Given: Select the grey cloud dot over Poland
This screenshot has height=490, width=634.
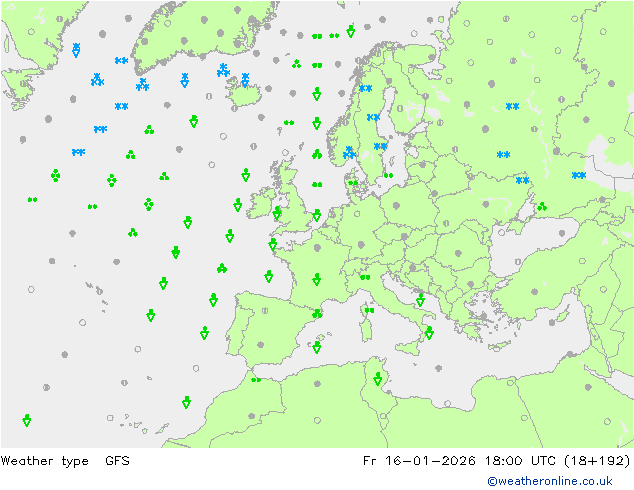Looking at the screenshot, I should (396, 206).
